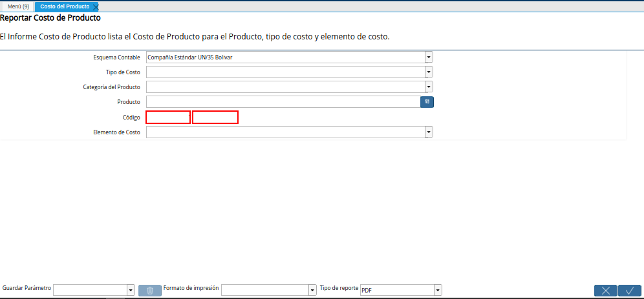Select the Costo del Producto tab

[65, 6]
